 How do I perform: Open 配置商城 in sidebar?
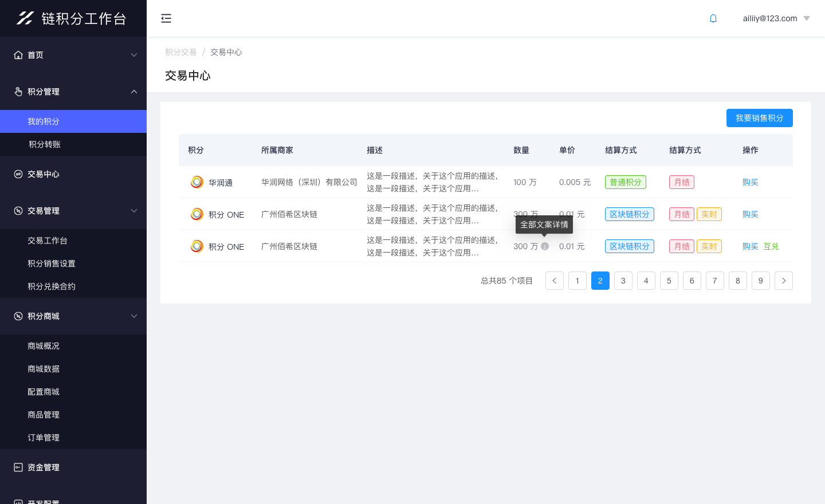73,392
